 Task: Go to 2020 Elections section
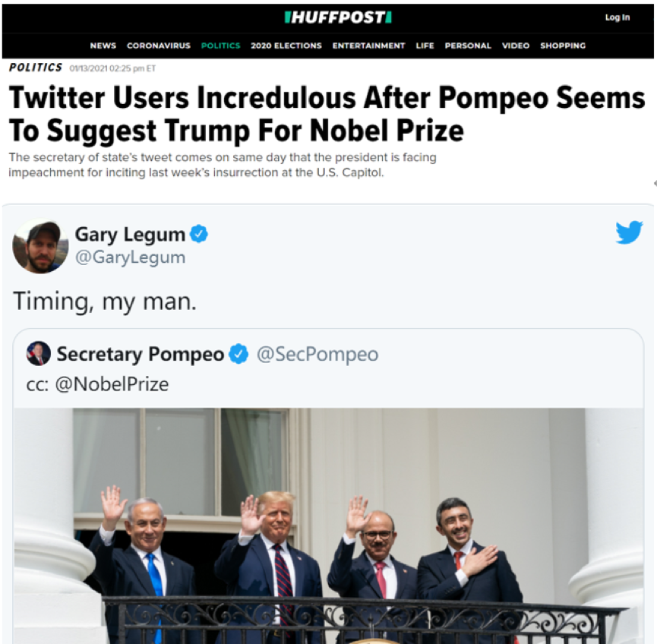(286, 46)
